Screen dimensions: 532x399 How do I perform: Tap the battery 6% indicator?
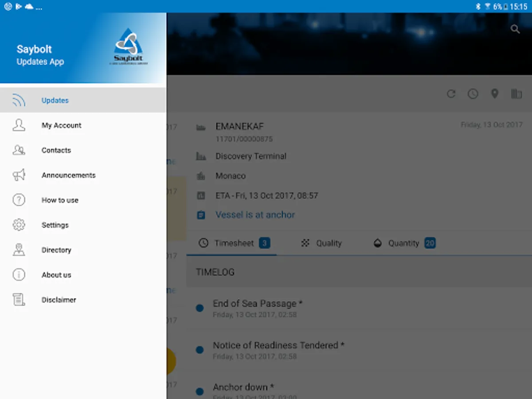coord(501,6)
